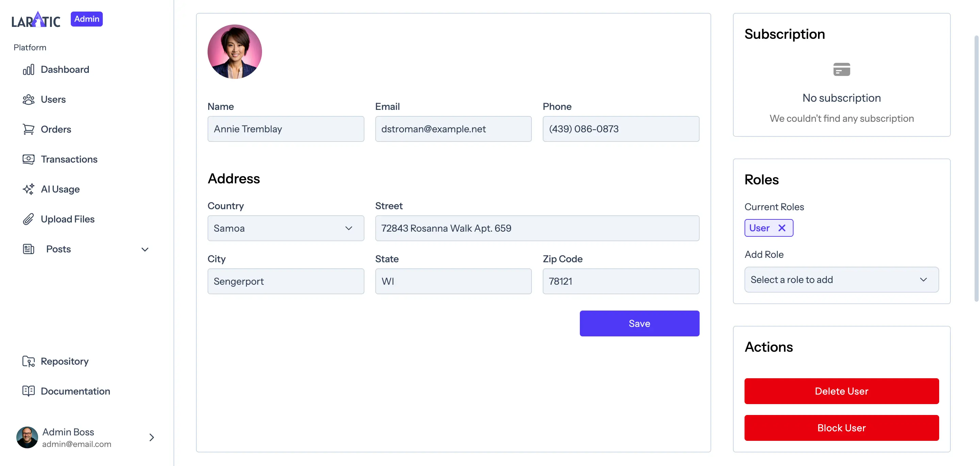Click the Documentation book icon
This screenshot has width=980, height=466.
pos(29,391)
